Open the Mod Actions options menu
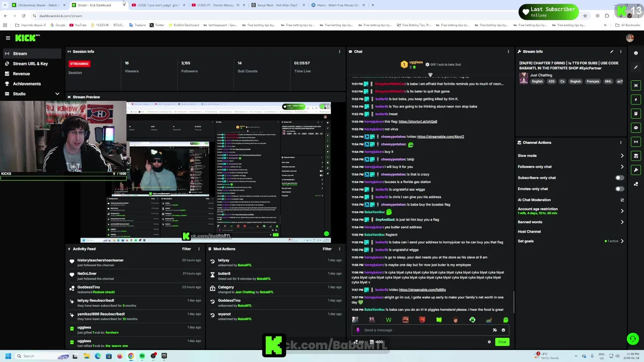Screen dimensions: 644x362 [x=340, y=249]
